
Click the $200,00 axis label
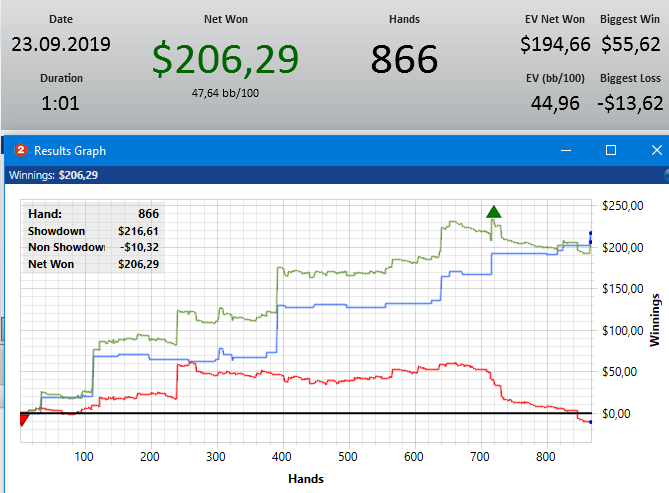(622, 248)
